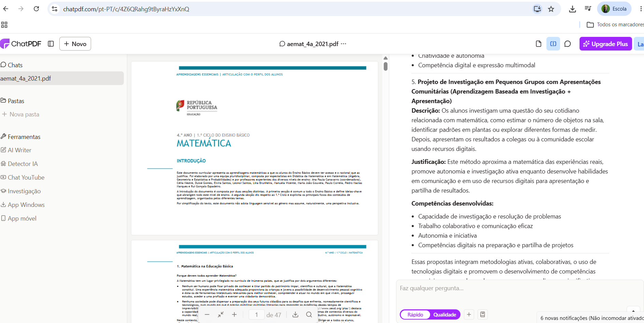Open the Chats section header
The image size is (644, 323).
click(x=12, y=65)
